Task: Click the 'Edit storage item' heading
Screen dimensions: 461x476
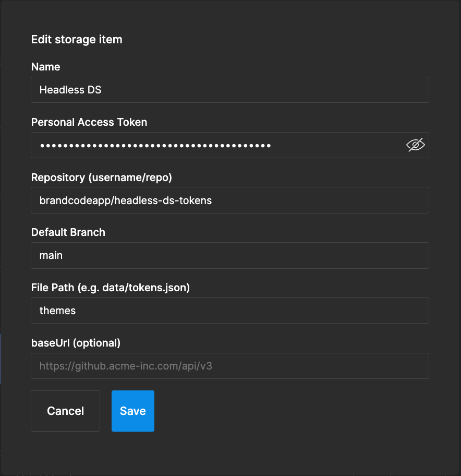Action: click(77, 40)
